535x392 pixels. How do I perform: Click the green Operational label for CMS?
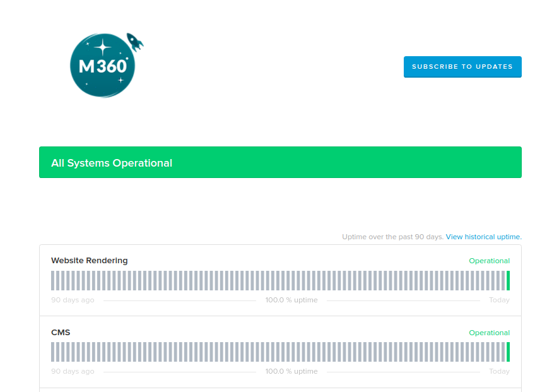(x=490, y=333)
